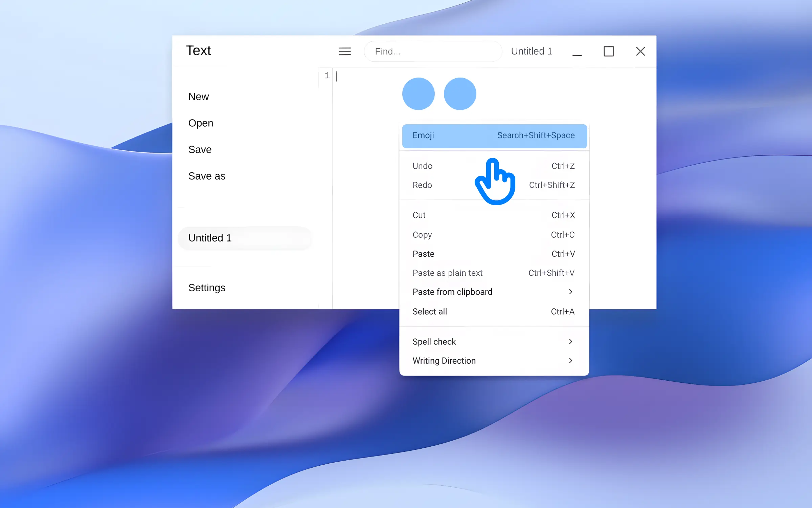The height and width of the screenshot is (508, 812).
Task: Select Redo in context menu
Action: click(x=494, y=185)
